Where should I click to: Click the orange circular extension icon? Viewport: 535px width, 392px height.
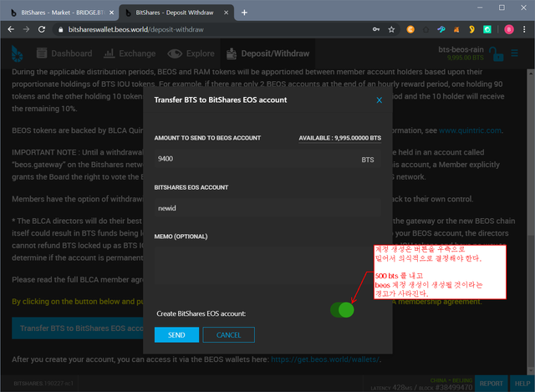coord(410,30)
